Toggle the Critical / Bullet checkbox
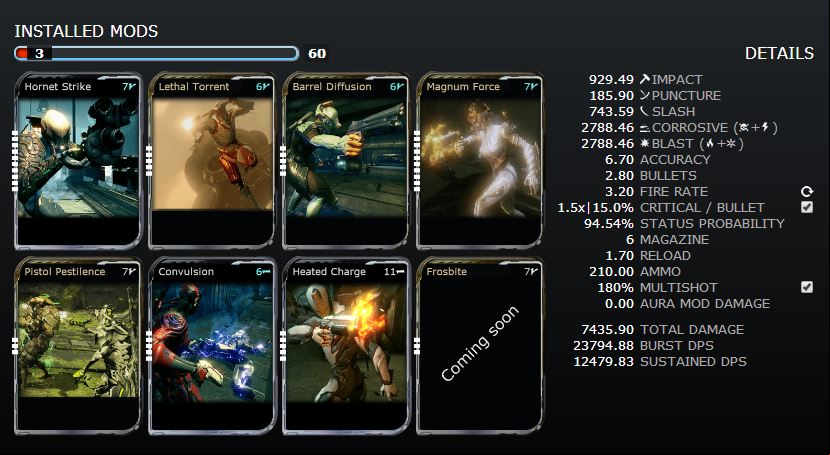 coord(807,207)
